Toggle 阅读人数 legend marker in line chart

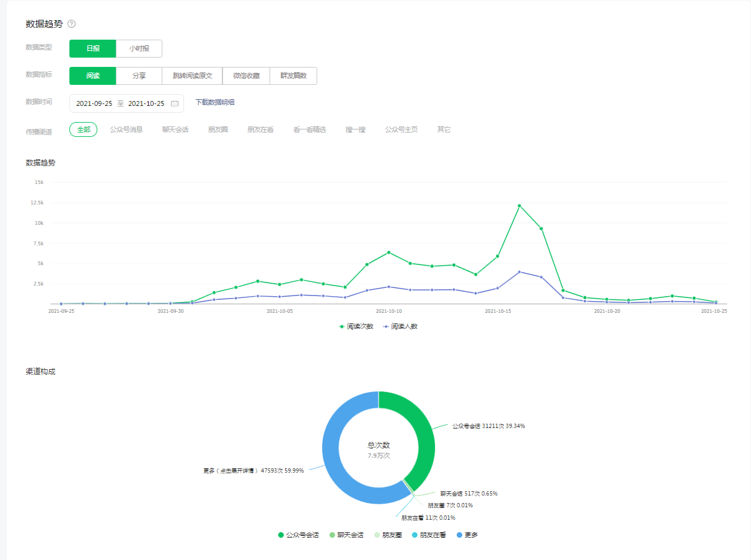point(386,326)
